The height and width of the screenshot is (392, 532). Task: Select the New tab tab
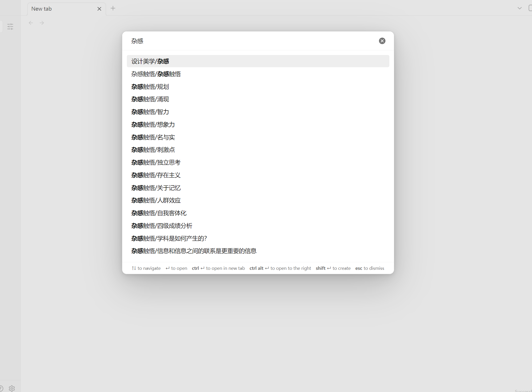tap(62, 9)
